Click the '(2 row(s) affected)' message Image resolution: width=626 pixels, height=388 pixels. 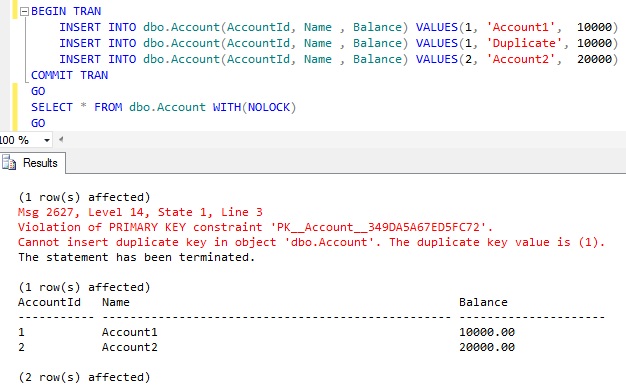pyautogui.click(x=84, y=377)
